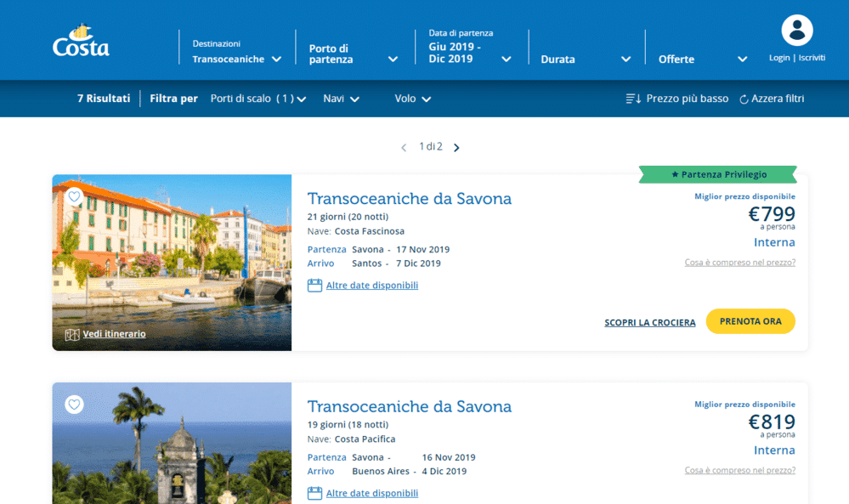Click the Partenza Privilegio badge
Image resolution: width=849 pixels, height=504 pixels.
(718, 174)
